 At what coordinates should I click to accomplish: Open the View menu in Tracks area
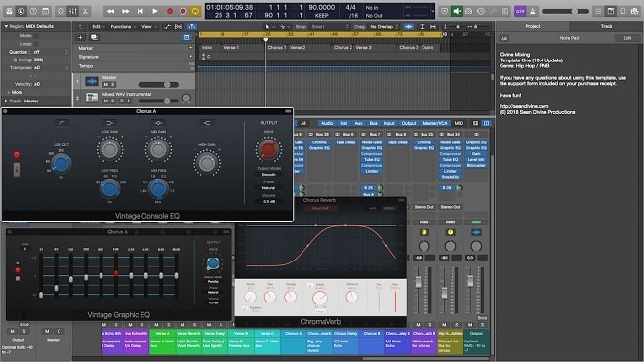tap(146, 26)
